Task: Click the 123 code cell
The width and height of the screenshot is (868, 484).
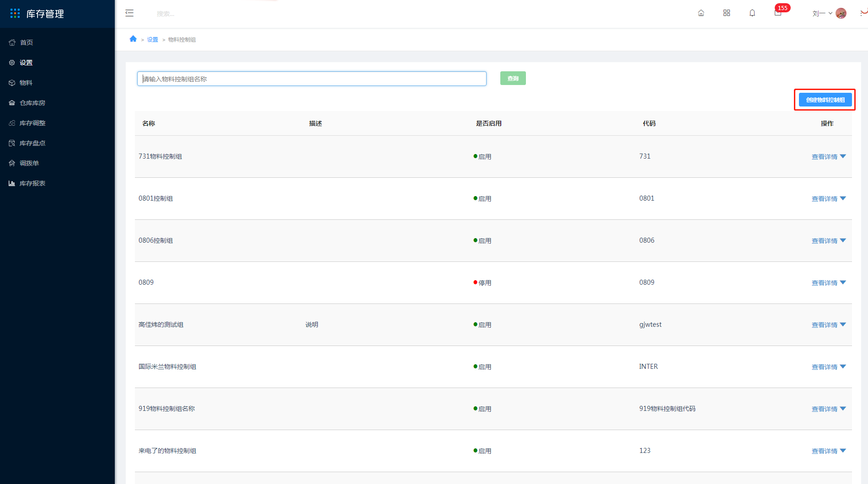Action: click(x=645, y=451)
